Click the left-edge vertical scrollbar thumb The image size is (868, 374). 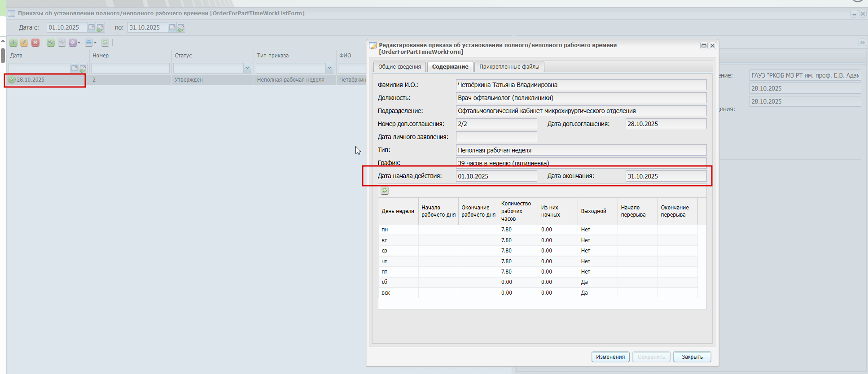[3, 56]
